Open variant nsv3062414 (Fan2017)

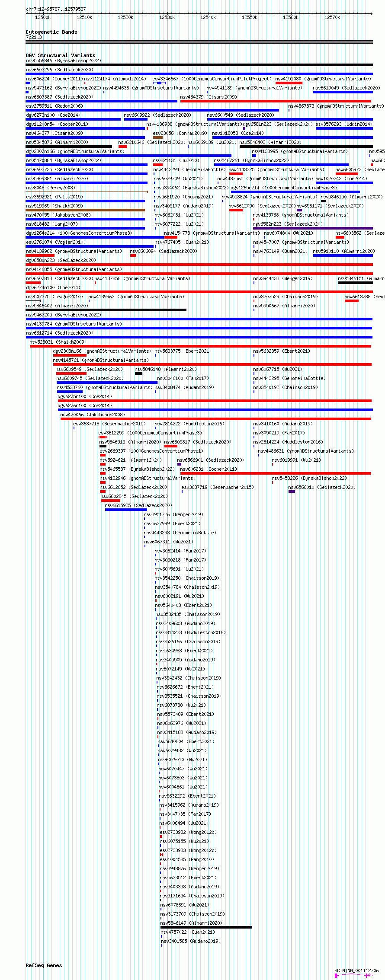pyautogui.click(x=181, y=551)
